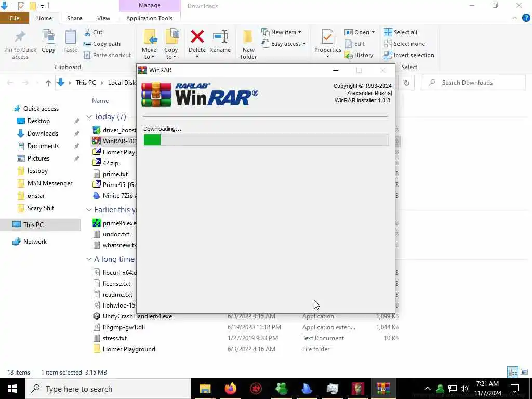Click the Edit command in ribbon
532x399 pixels.
(x=355, y=44)
